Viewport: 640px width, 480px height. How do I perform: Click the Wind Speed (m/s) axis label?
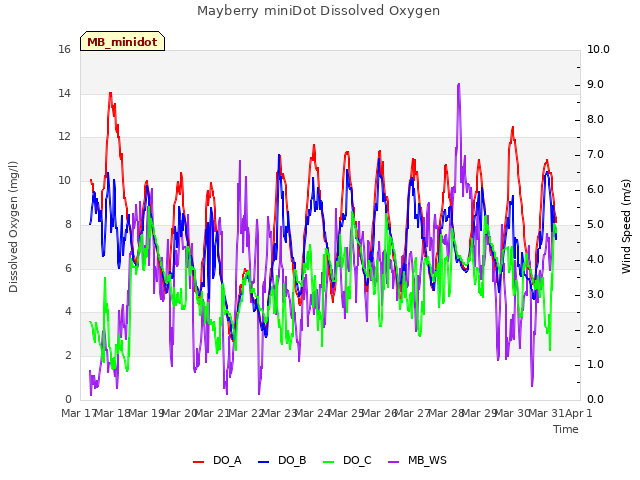[626, 226]
